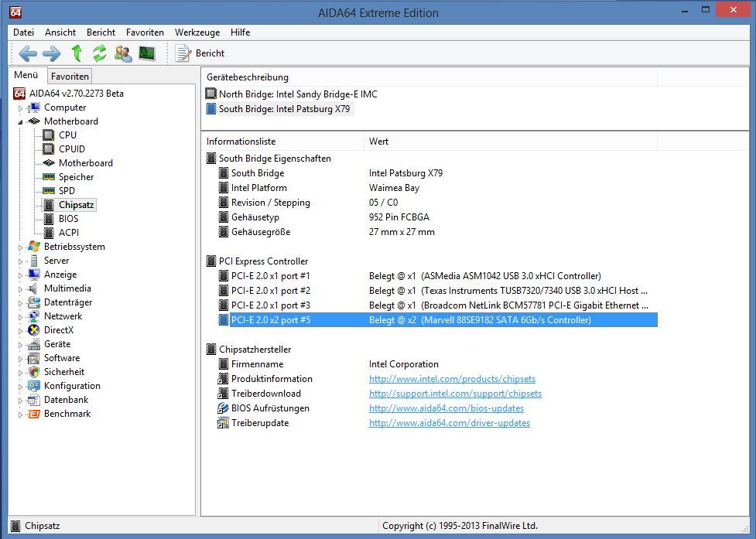Click the DirectX yellow X icon
Screen dimensions: 756x539
tap(34, 330)
